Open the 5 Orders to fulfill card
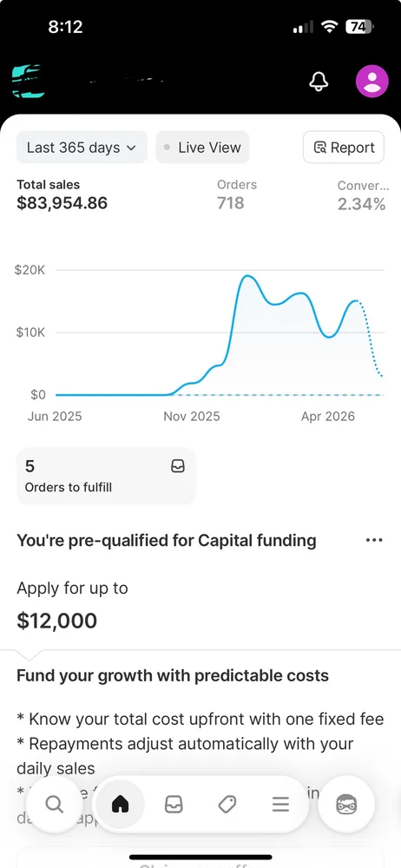This screenshot has height=868, width=401. [x=107, y=476]
